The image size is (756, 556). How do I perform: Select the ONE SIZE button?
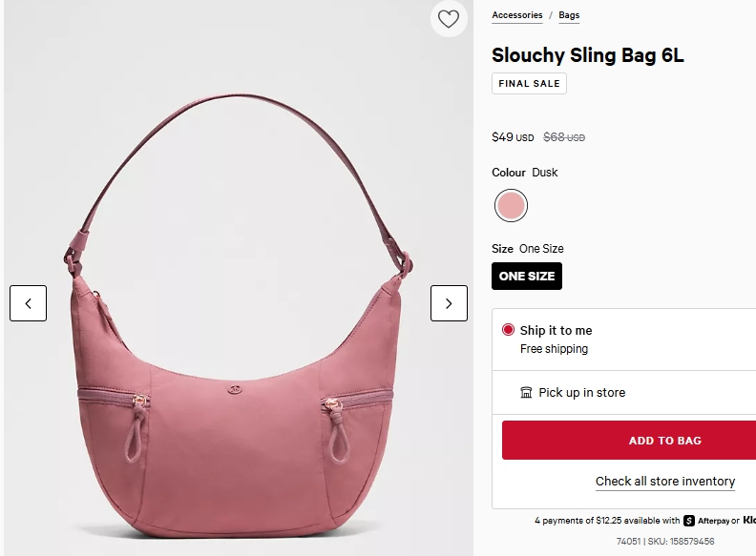pyautogui.click(x=527, y=277)
